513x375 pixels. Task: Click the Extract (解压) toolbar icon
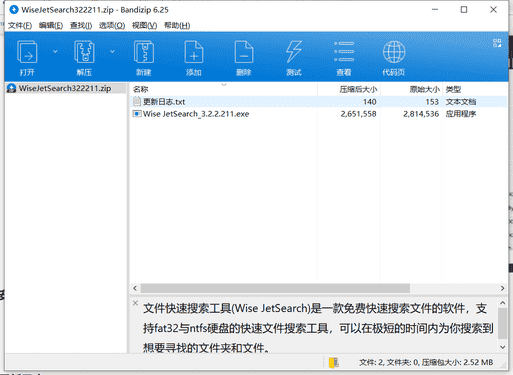(84, 52)
